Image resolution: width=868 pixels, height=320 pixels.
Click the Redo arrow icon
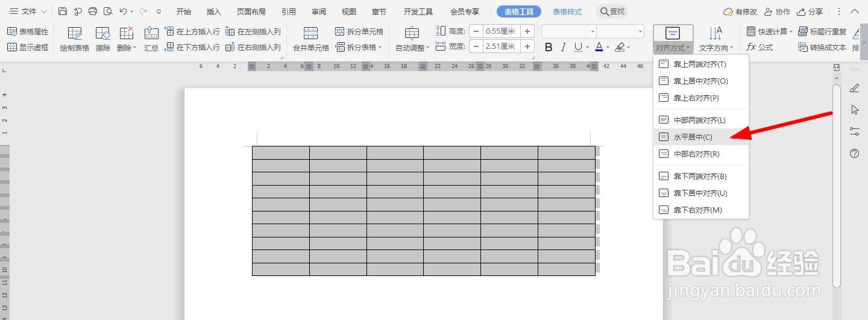click(143, 11)
